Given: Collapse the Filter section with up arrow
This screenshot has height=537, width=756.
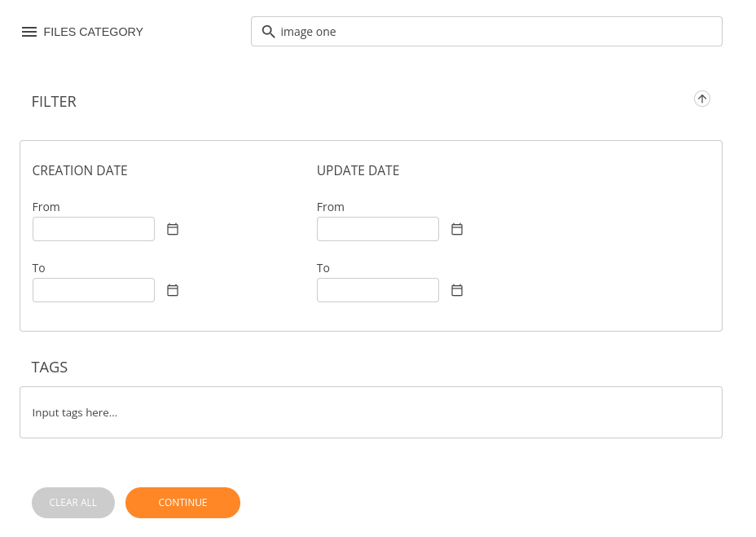Looking at the screenshot, I should [x=701, y=99].
